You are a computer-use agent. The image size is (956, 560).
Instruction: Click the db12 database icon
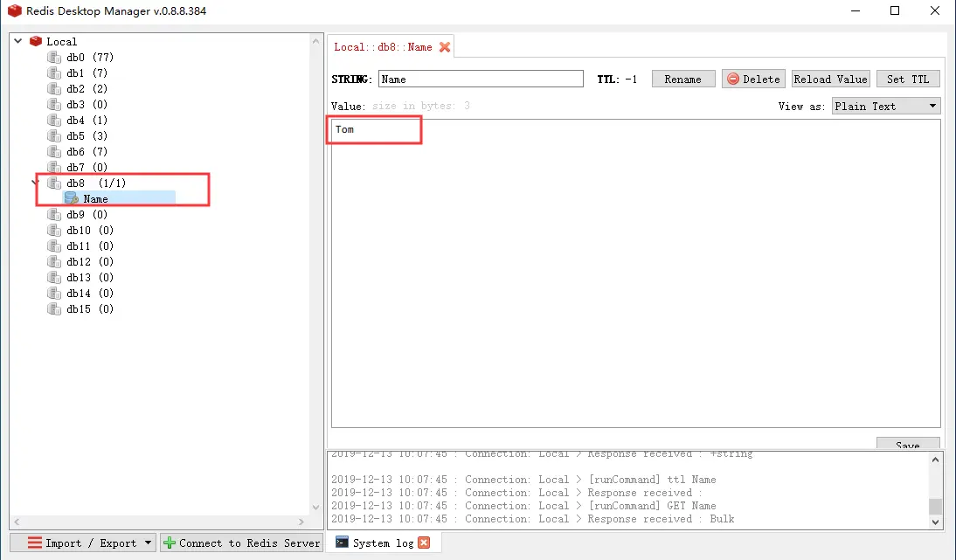pos(54,262)
